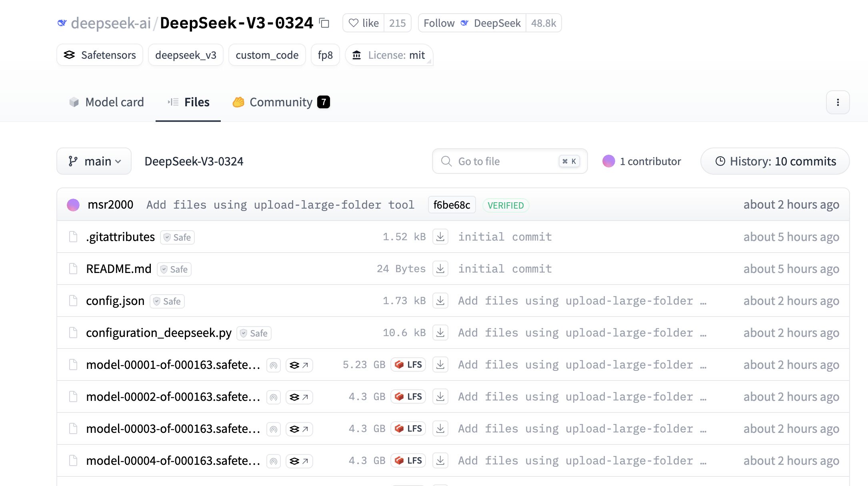Filter by the custom_code tag

pyautogui.click(x=267, y=55)
